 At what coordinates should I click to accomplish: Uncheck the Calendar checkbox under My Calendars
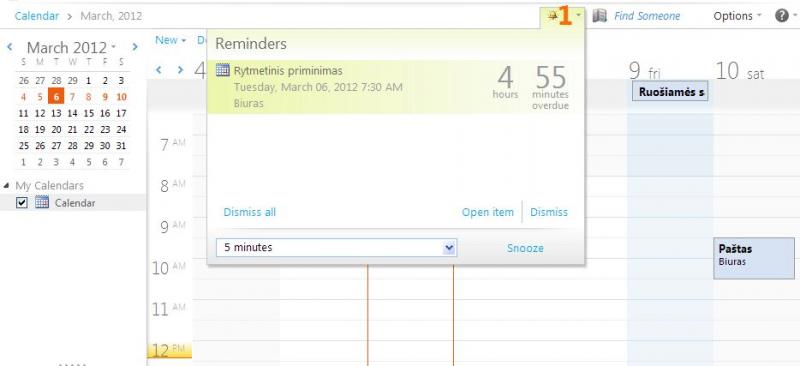click(21, 203)
